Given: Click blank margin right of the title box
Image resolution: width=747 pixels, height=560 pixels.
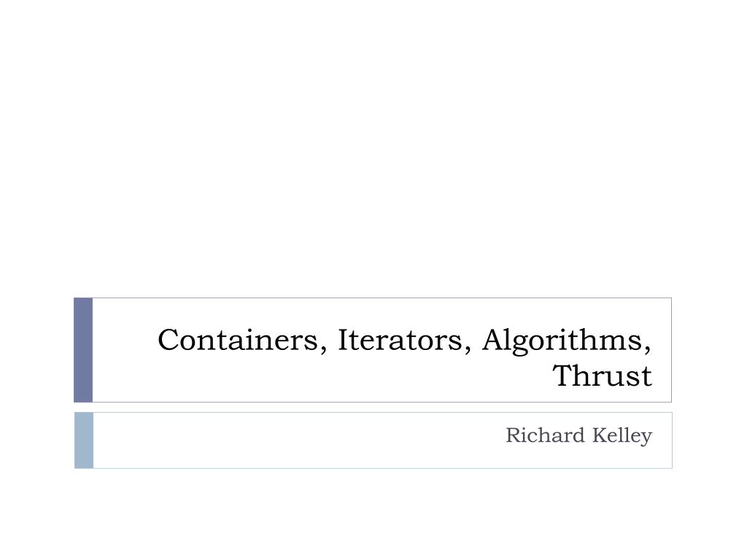Looking at the screenshot, I should pyautogui.click(x=709, y=350).
